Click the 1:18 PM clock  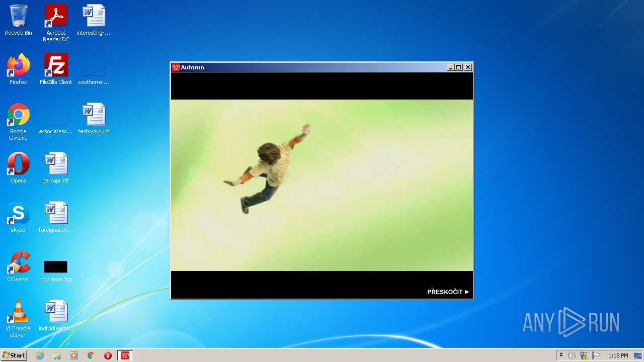(x=618, y=355)
